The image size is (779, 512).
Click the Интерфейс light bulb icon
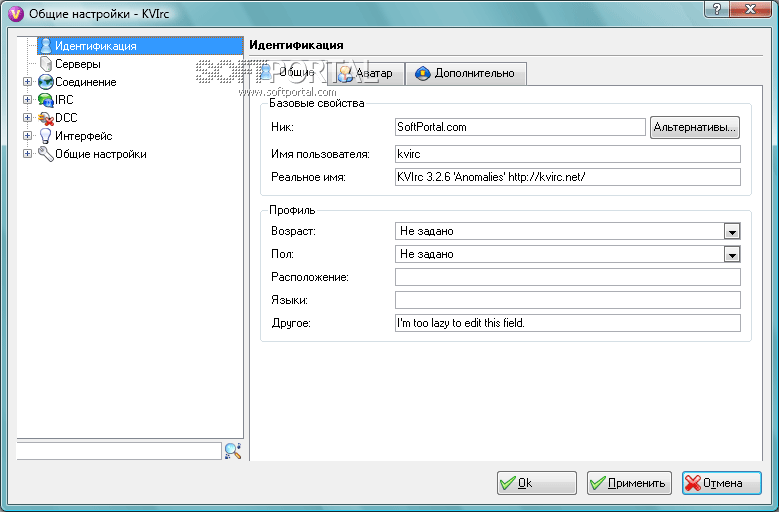(x=46, y=136)
